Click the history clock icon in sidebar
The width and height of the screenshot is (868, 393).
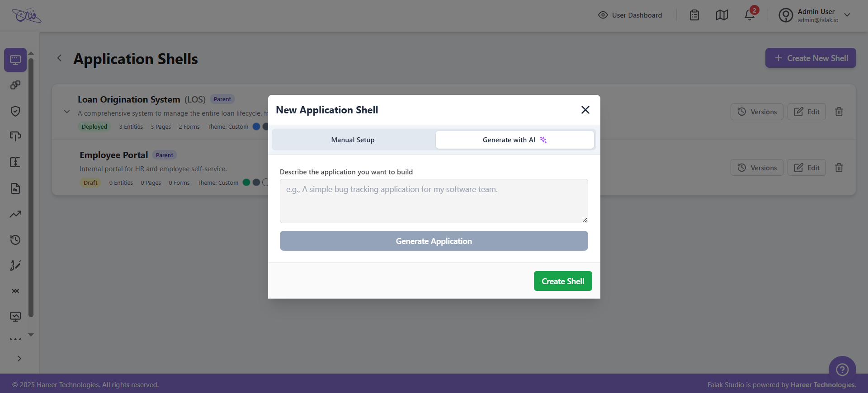click(x=15, y=240)
